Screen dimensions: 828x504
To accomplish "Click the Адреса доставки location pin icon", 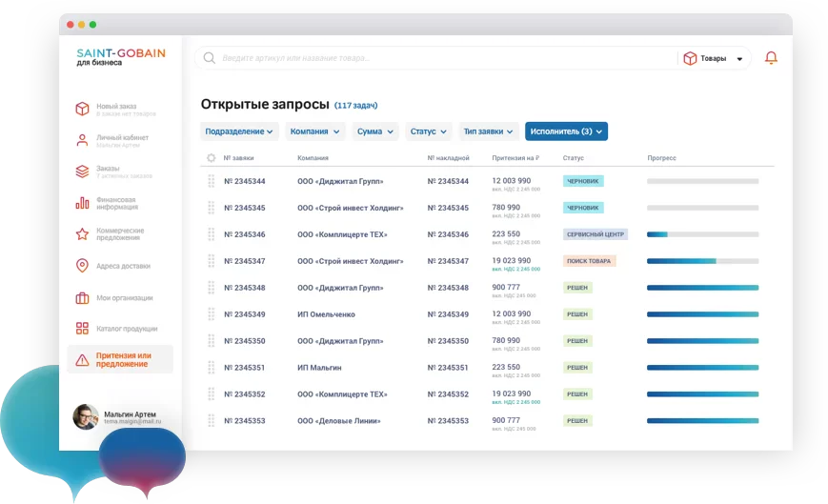I will 82,266.
